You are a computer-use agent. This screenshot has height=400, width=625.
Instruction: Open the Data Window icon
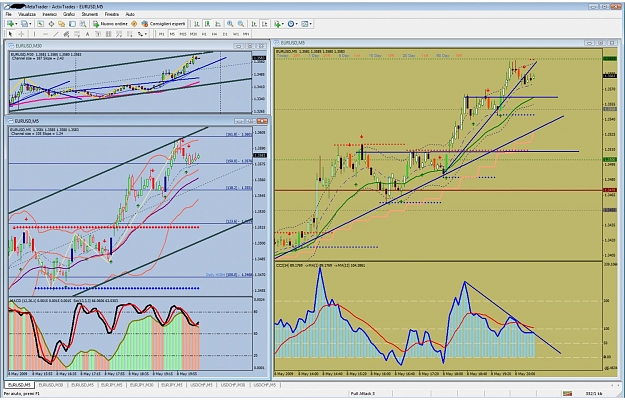click(51, 24)
